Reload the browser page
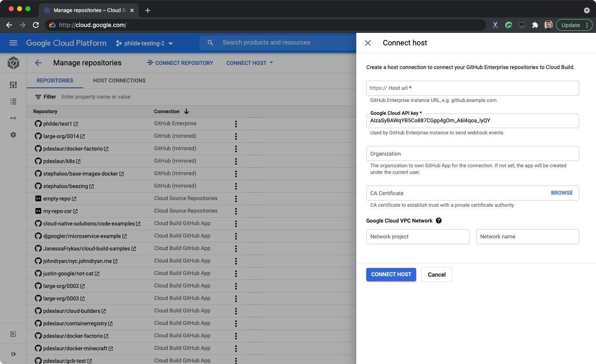 (x=36, y=25)
